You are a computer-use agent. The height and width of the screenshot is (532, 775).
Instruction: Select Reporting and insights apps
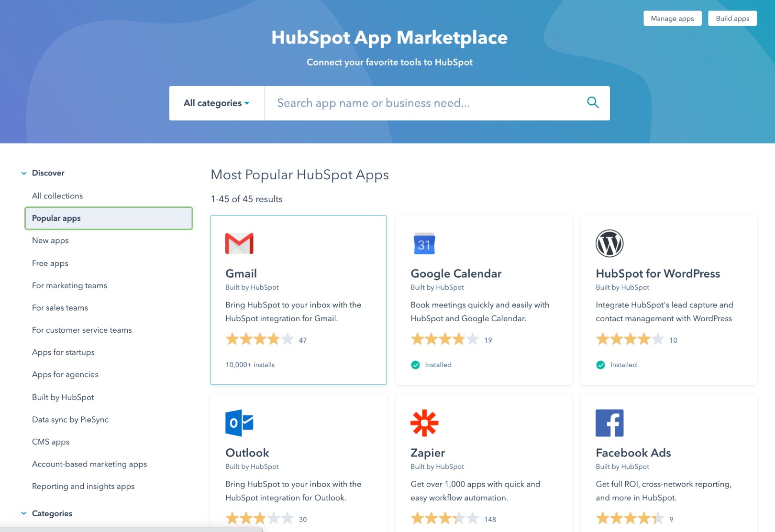[83, 486]
